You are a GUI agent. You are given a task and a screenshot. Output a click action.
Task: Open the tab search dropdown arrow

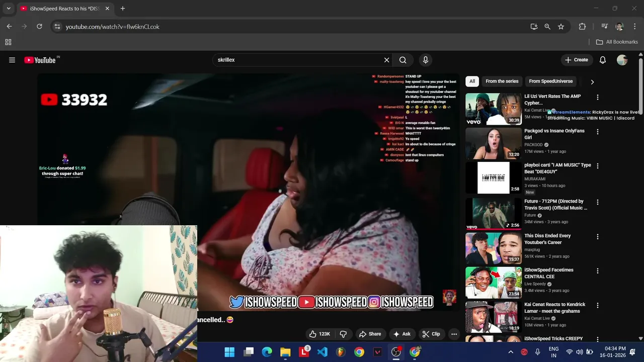tap(9, 9)
